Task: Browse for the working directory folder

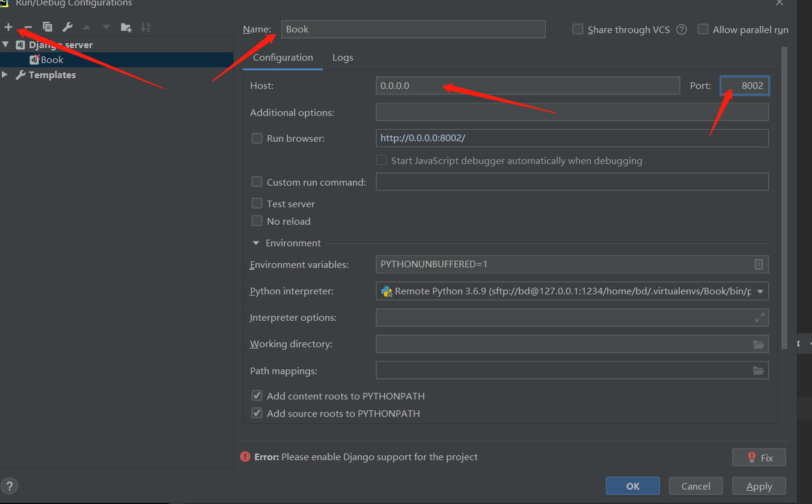Action: pyautogui.click(x=759, y=344)
